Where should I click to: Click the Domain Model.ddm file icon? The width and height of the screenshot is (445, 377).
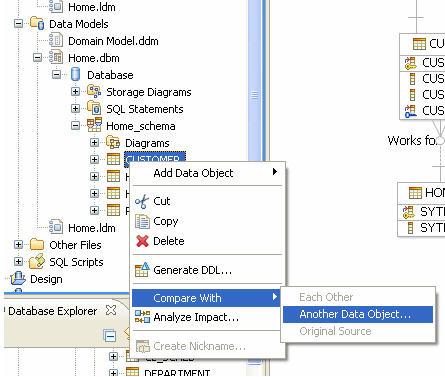(56, 40)
